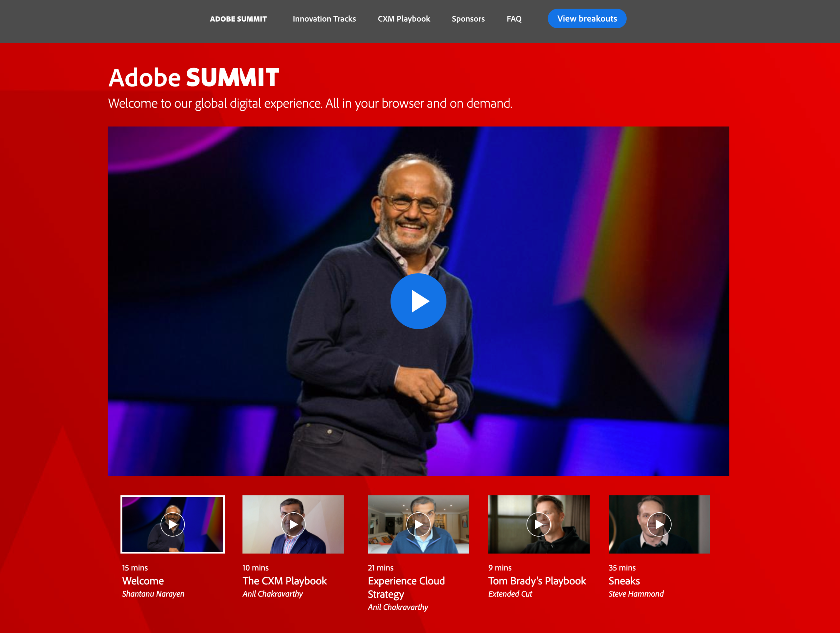Click the Adobe SUMMIT page heading
This screenshot has height=633, width=840.
click(x=194, y=77)
